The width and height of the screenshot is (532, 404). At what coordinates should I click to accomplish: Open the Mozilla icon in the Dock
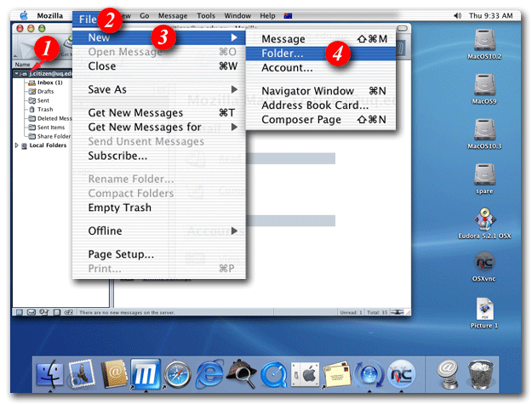click(146, 375)
